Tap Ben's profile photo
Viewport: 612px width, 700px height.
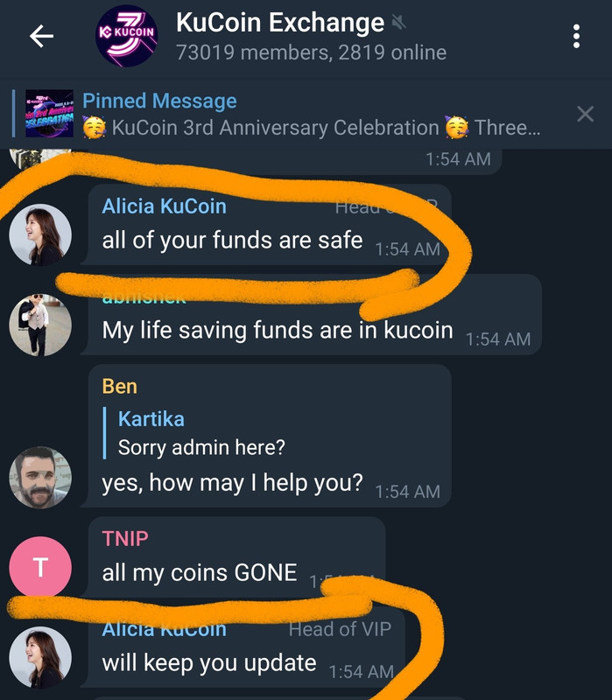click(40, 477)
